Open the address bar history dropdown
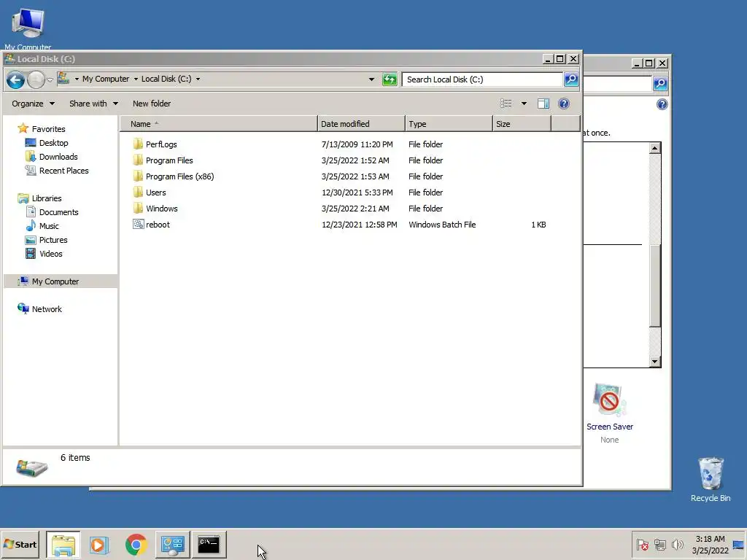 371,79
